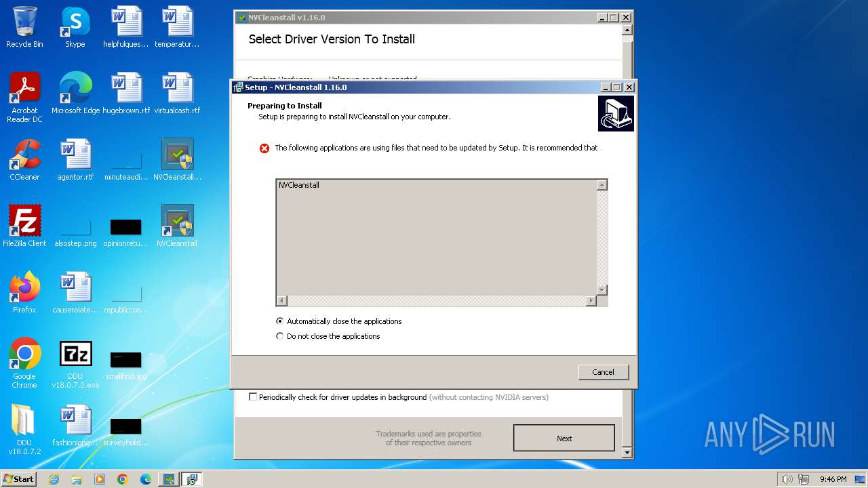The height and width of the screenshot is (488, 868).
Task: Launch Firefox desktop shortcut
Action: pos(24,293)
